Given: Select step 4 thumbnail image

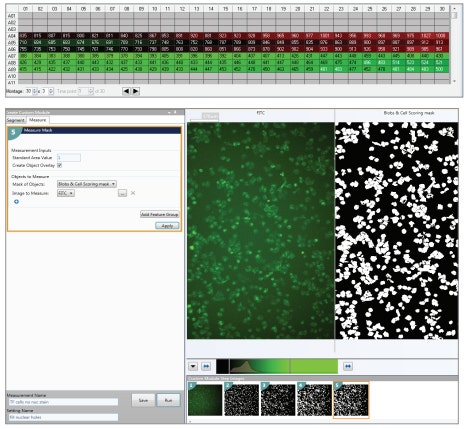Looking at the screenshot, I should pyautogui.click(x=314, y=399).
